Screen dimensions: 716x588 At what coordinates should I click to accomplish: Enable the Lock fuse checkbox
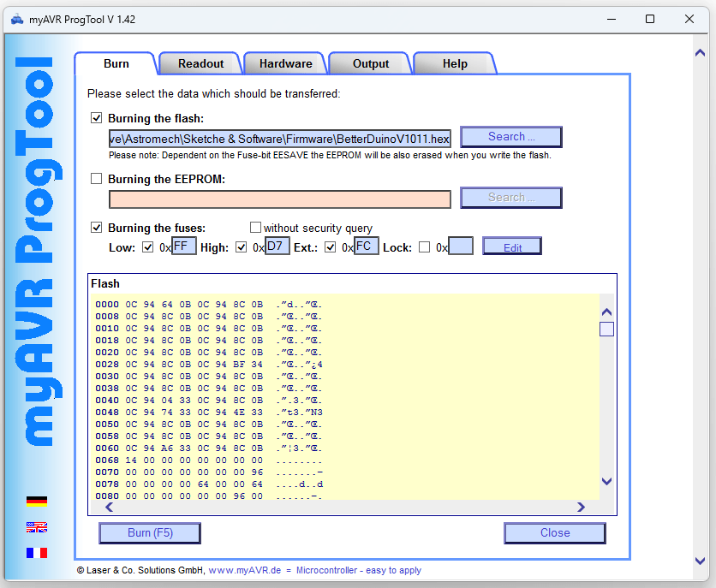pyautogui.click(x=424, y=247)
